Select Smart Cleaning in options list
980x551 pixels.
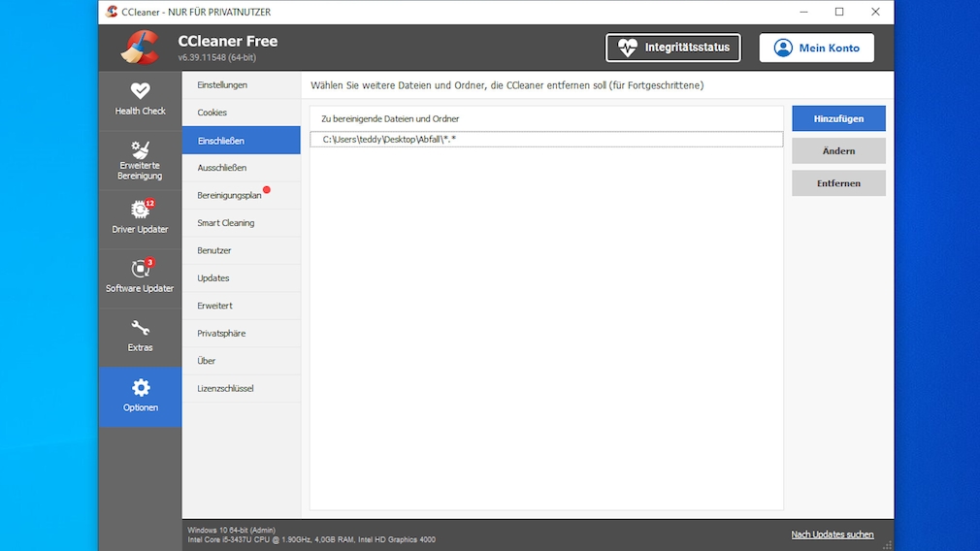click(226, 223)
